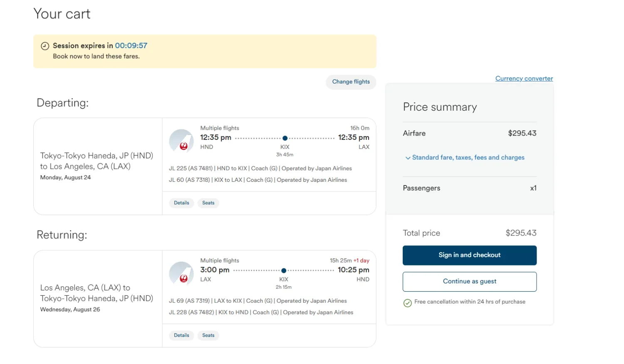Open Details for the departing flight
Image resolution: width=624 pixels, height=364 pixels.
(x=181, y=203)
